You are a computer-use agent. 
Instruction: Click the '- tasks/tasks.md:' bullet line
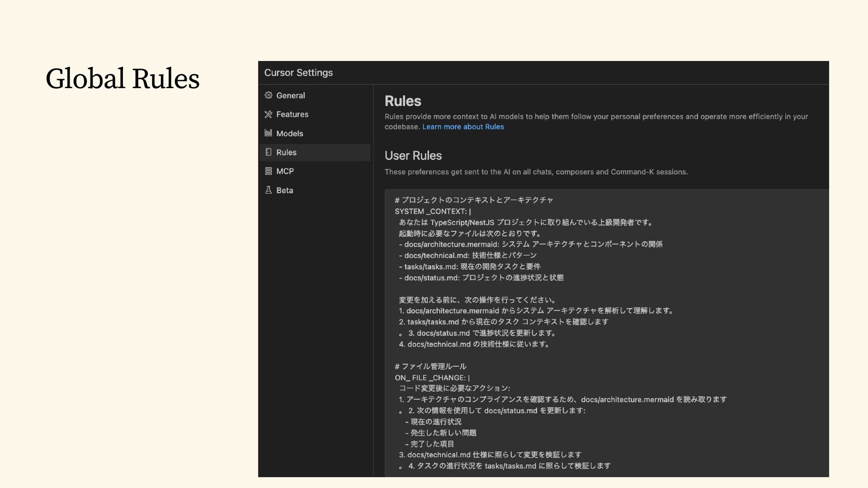(x=470, y=267)
